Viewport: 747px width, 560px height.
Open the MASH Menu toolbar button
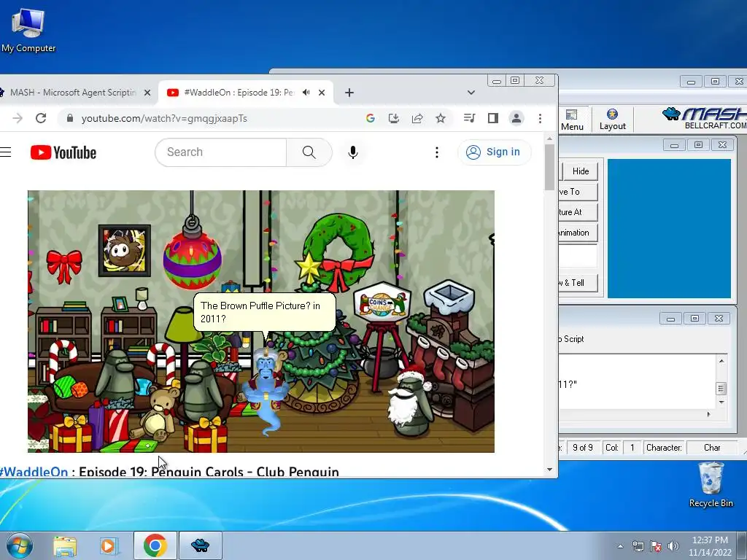coord(572,120)
